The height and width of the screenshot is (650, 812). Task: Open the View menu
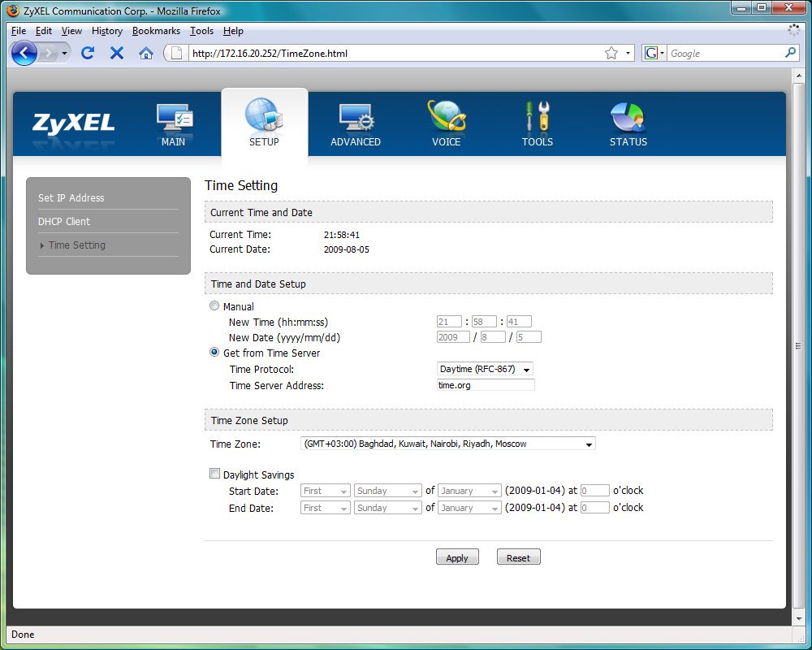point(71,31)
